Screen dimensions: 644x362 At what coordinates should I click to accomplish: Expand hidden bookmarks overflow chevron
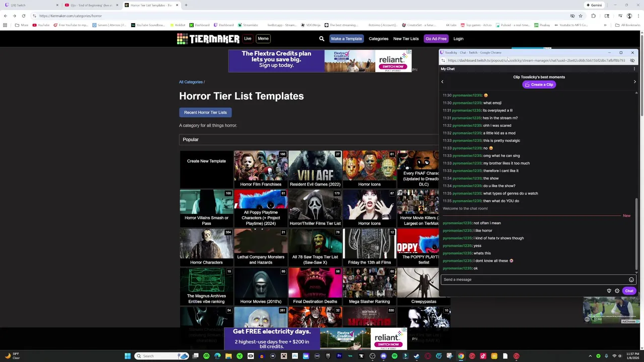[605, 25]
